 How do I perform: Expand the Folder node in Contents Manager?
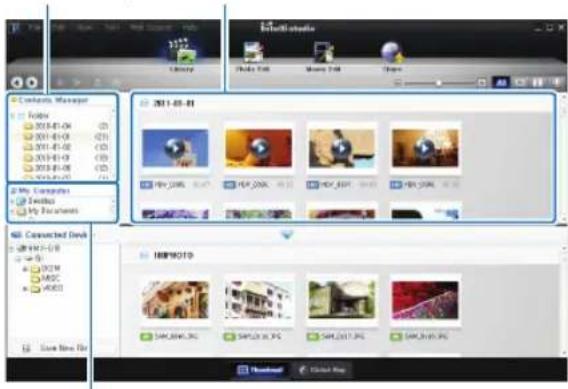(13, 116)
